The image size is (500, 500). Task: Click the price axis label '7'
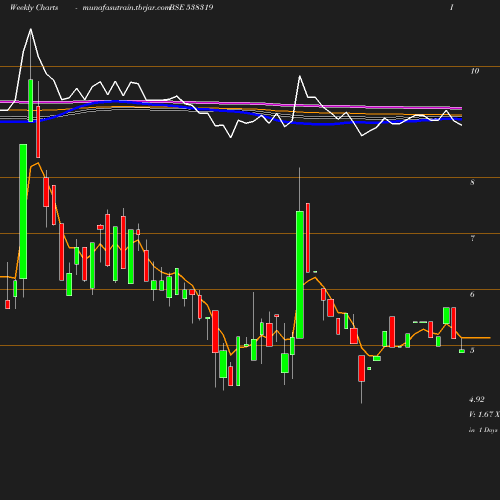472,238
